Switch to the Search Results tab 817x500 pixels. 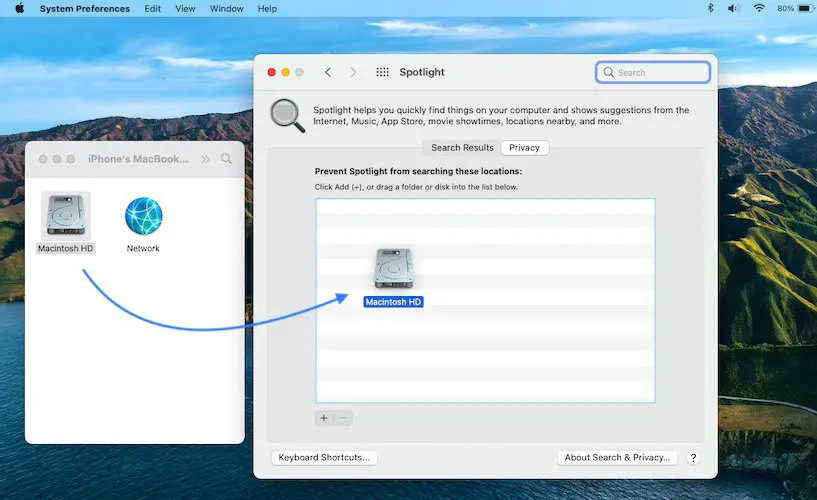click(462, 148)
